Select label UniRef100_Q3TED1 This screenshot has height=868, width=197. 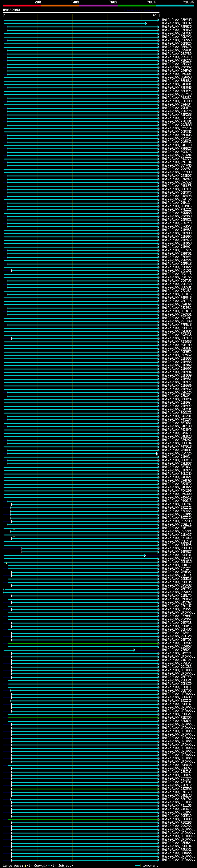[176, 782]
